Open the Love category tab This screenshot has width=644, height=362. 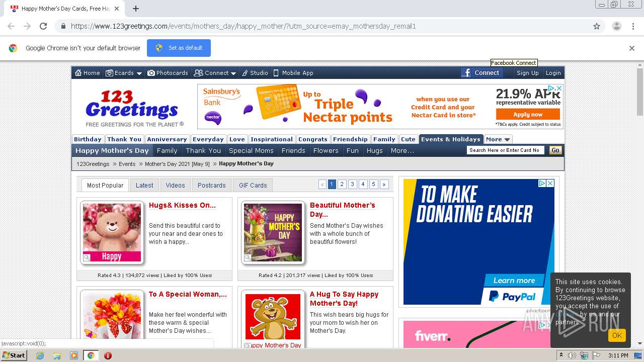[237, 139]
